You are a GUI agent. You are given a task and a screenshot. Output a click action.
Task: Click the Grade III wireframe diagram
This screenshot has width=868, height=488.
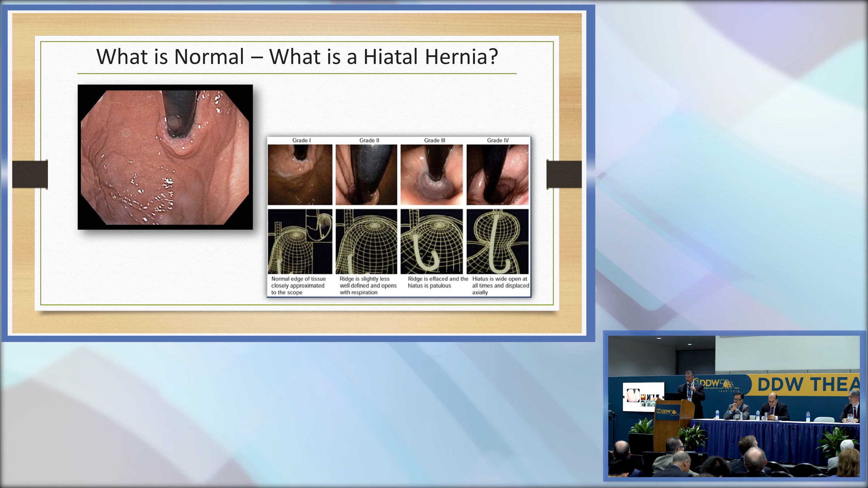[x=431, y=241]
